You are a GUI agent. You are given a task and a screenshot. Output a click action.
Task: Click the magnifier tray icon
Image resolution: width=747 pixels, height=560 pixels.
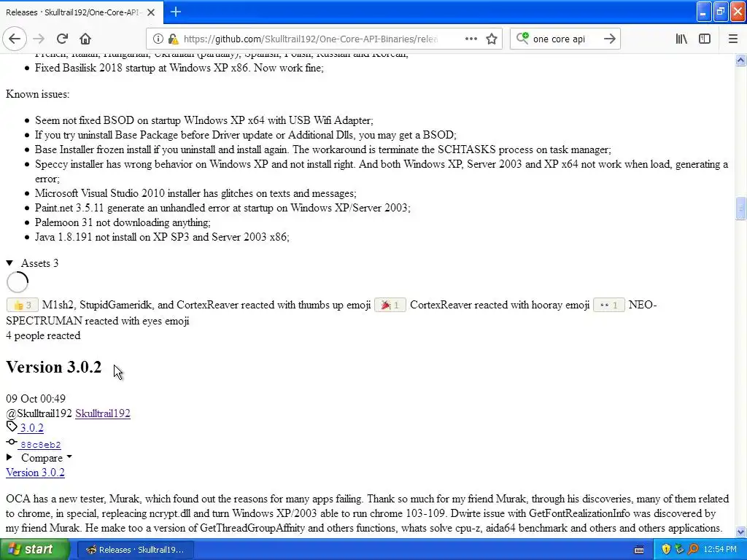(x=693, y=550)
